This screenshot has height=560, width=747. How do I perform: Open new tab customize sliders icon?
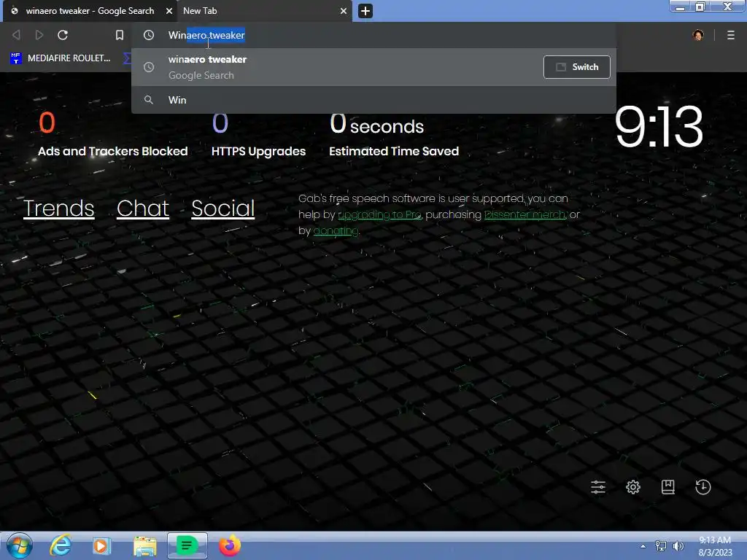coord(598,486)
